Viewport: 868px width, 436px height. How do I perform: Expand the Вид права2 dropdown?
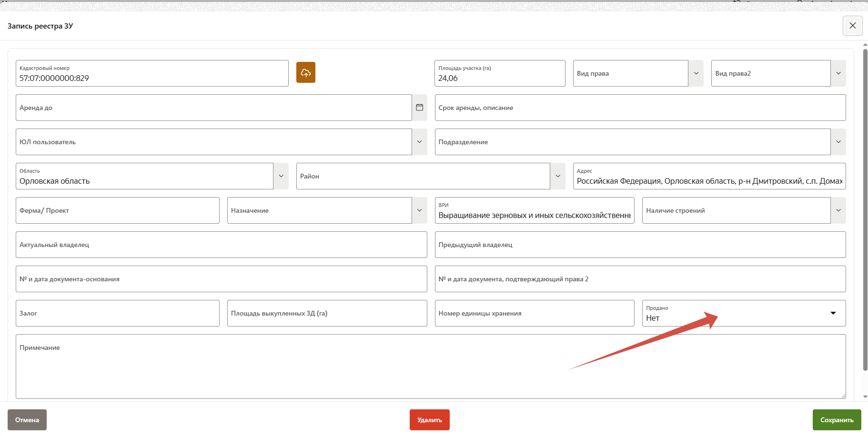838,73
